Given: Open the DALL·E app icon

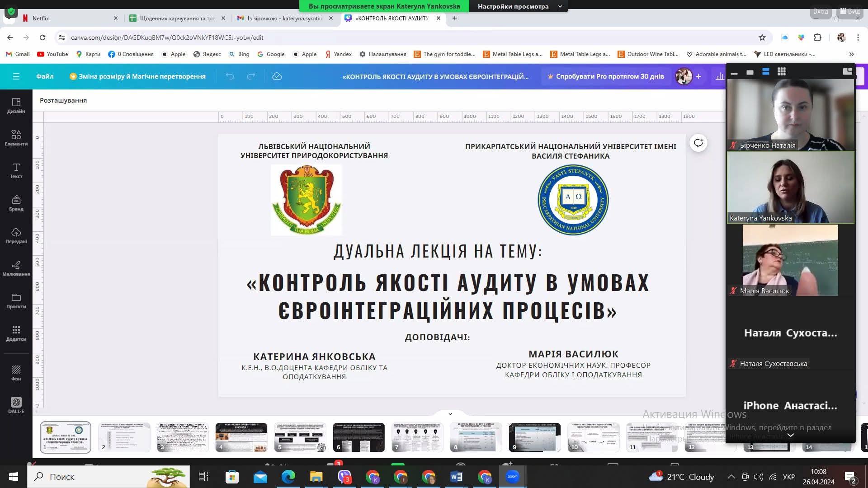Looking at the screenshot, I should [x=16, y=405].
